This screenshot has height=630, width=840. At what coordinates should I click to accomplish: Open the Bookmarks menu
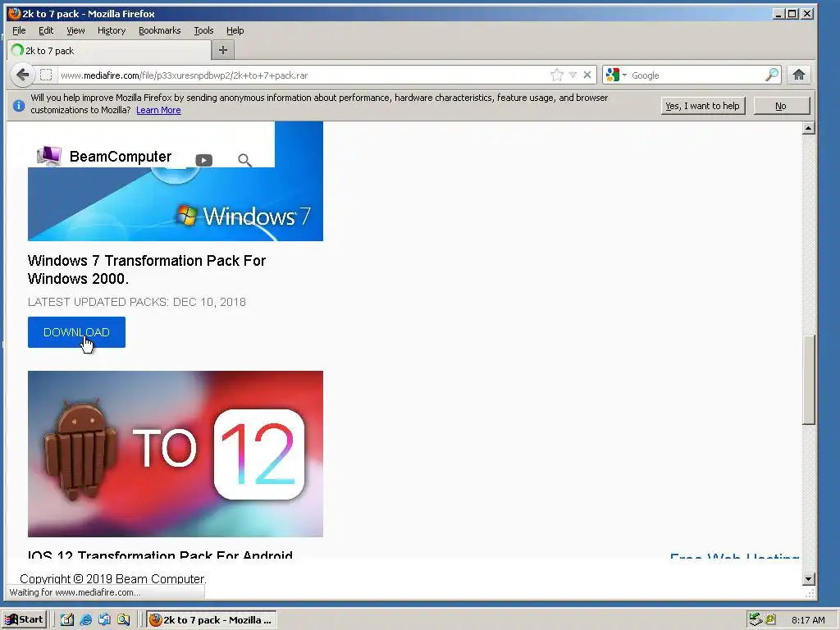[x=160, y=30]
